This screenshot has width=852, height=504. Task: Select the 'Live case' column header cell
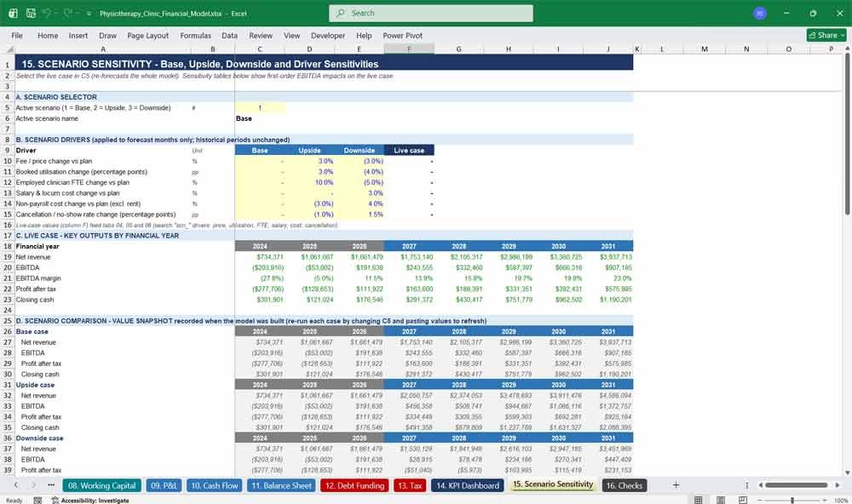[409, 151]
